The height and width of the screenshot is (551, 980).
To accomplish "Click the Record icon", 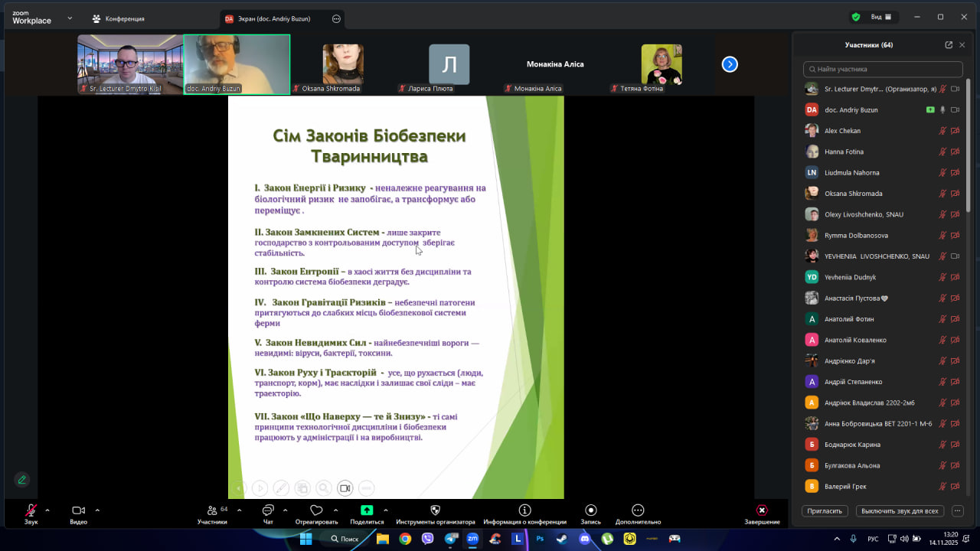I will click(x=590, y=510).
